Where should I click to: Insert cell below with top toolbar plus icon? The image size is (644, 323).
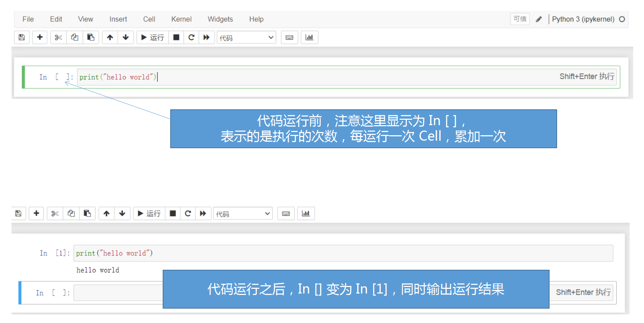tap(40, 37)
